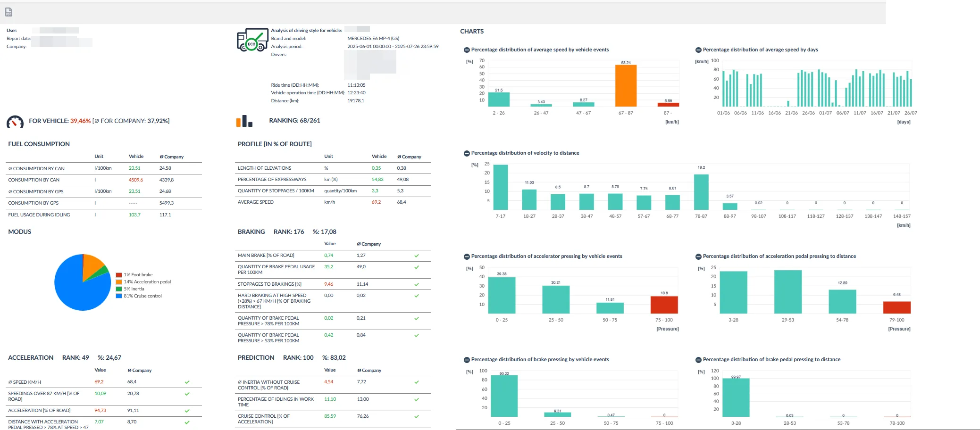This screenshot has width=980, height=430.
Task: Click checkmark in PERCENTAGE OF IDLINGS row
Action: coord(417,399)
